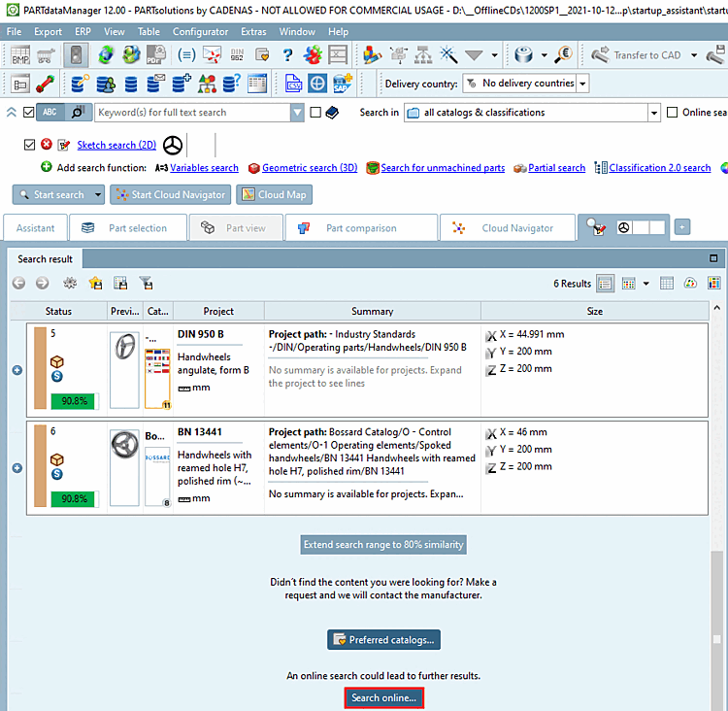728x711 pixels.
Task: Click the star favorites save icon in results
Action: (96, 283)
